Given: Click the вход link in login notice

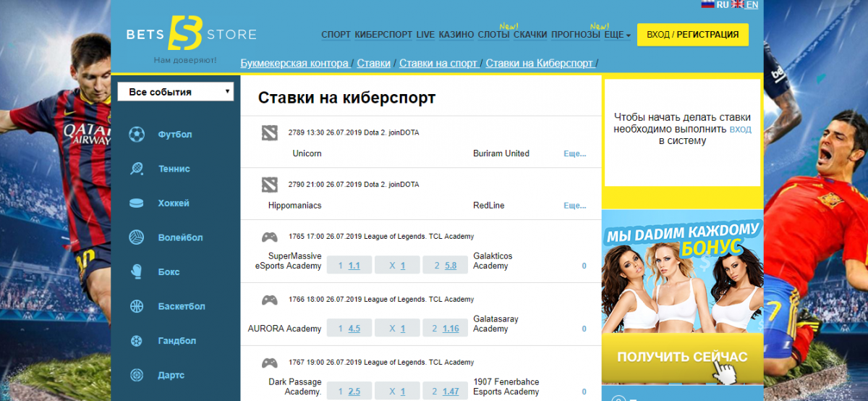Looking at the screenshot, I should 740,129.
